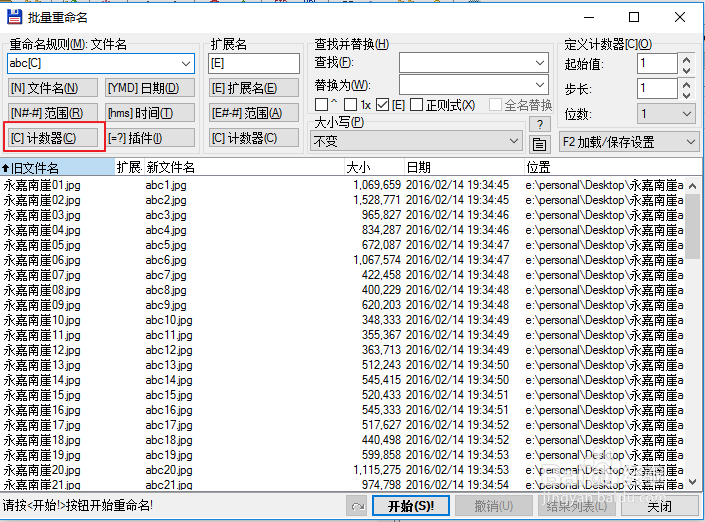The height and width of the screenshot is (522, 705).
Task: Sort by 扩展 column header
Action: 129,168
